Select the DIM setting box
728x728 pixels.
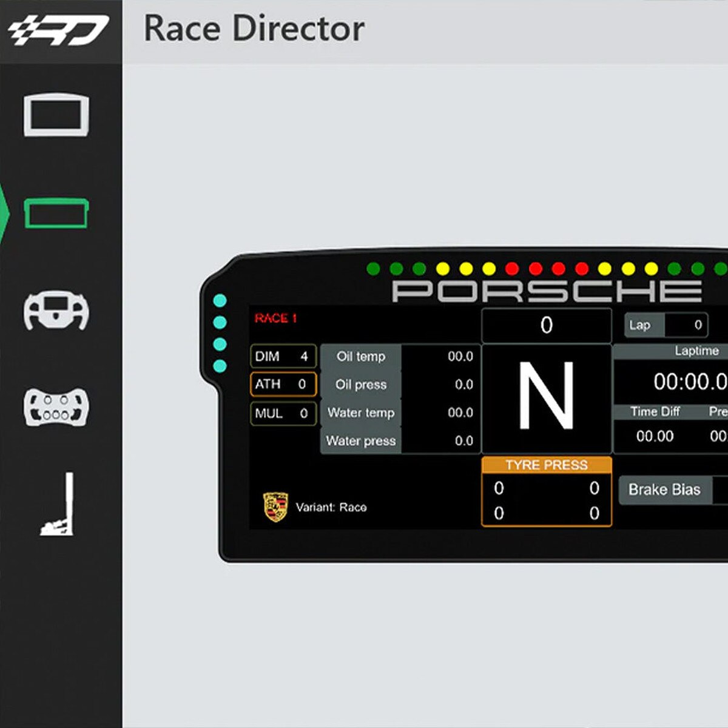283,357
